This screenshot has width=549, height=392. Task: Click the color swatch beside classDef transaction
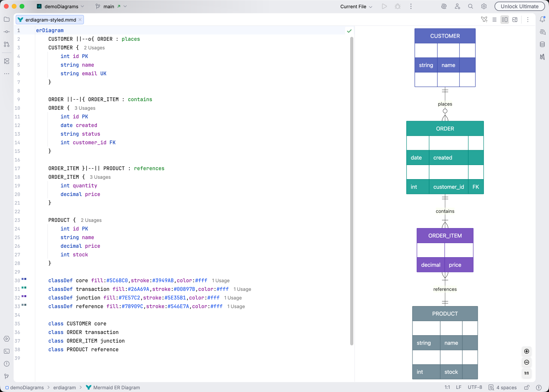24,287
